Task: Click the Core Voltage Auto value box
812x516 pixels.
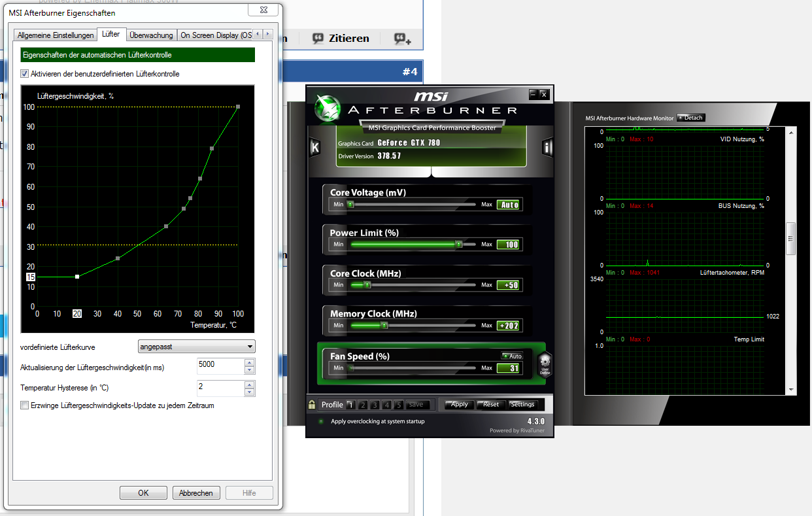Action: (x=508, y=205)
